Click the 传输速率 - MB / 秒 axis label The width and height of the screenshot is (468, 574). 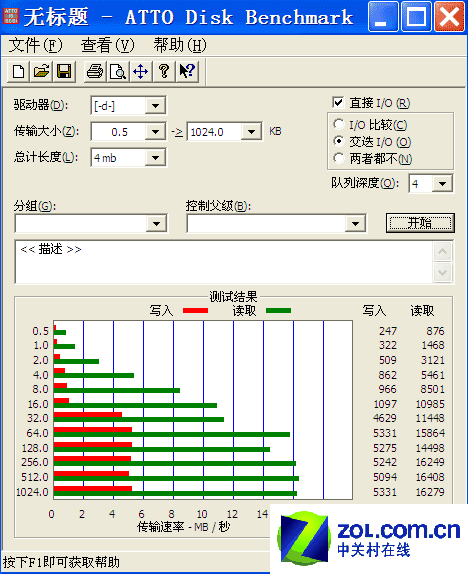point(183,527)
